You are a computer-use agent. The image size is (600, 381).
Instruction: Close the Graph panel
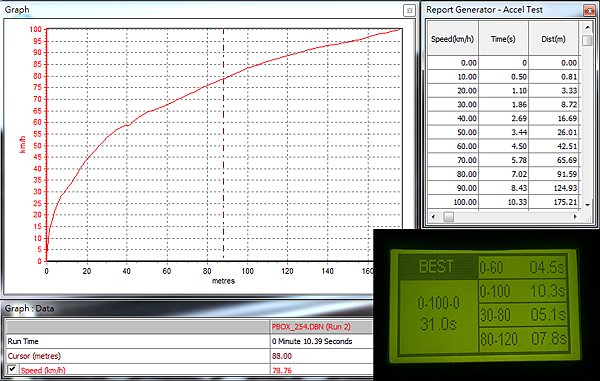tap(409, 11)
